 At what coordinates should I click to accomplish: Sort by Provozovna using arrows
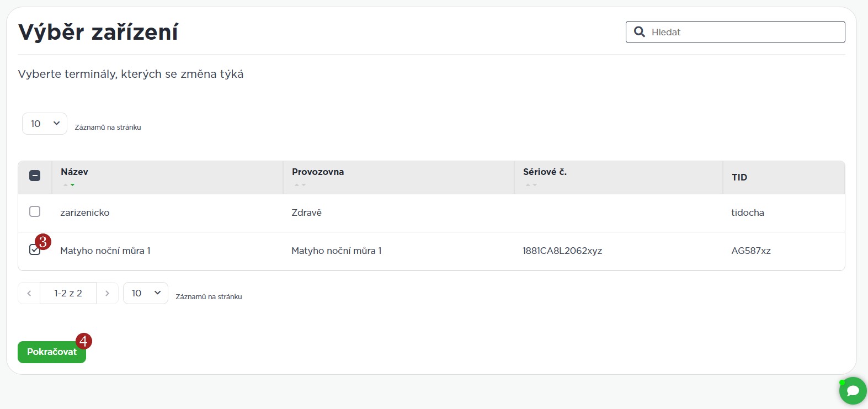[x=300, y=185]
